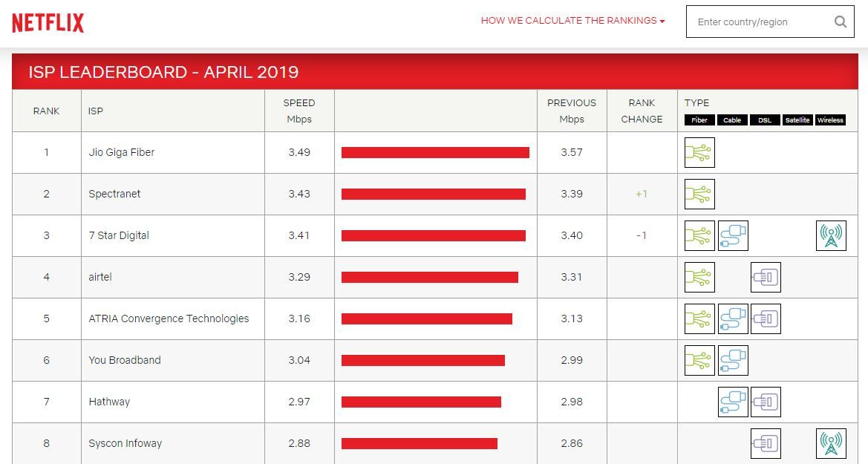Select the airtel ISP name
Viewport: 868px width, 464px height.
click(x=100, y=277)
